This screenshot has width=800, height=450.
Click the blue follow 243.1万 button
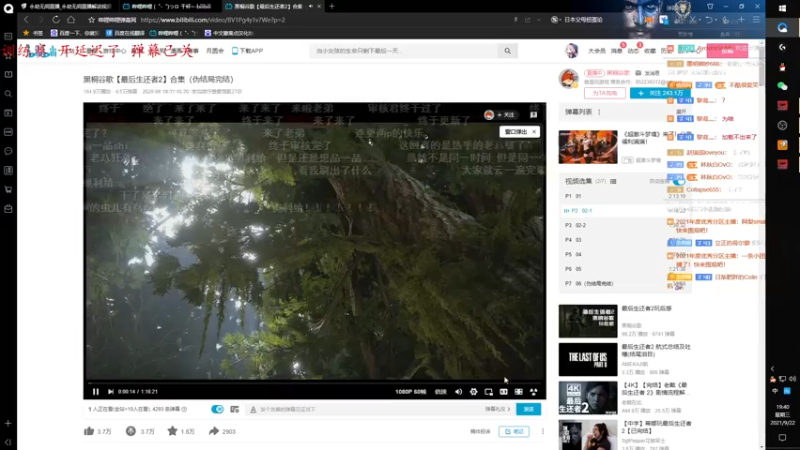(x=659, y=93)
